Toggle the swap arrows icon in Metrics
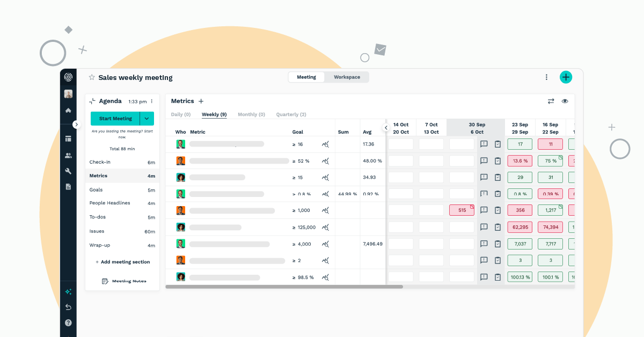The image size is (644, 337). 551,101
